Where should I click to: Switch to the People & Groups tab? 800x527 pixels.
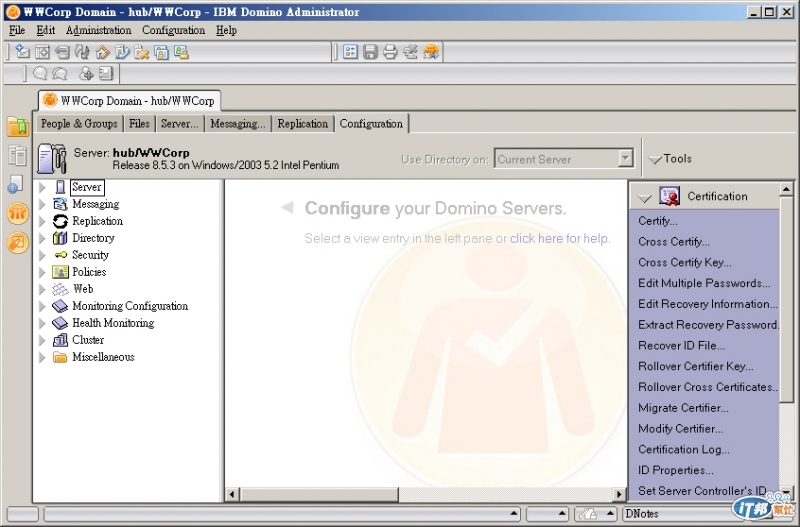(x=79, y=123)
